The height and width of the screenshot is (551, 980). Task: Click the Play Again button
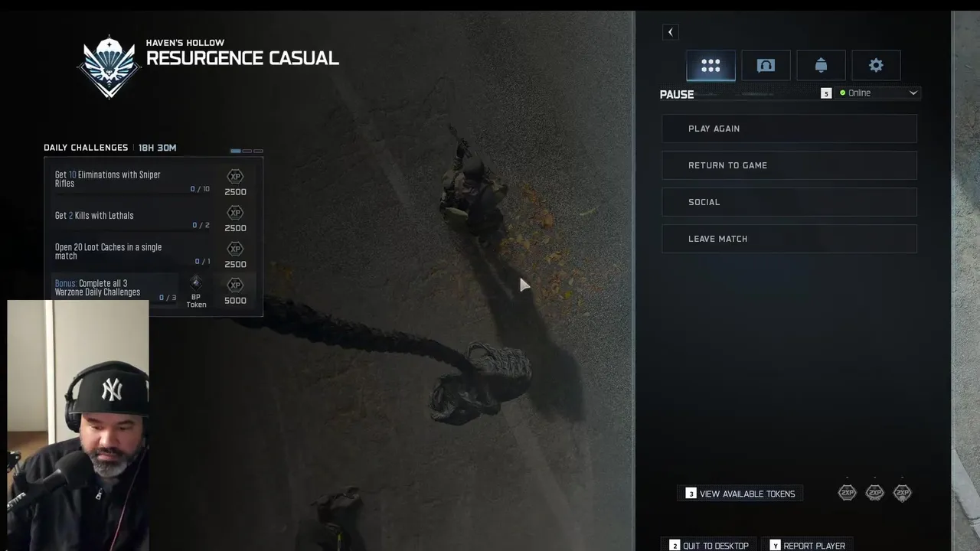point(789,129)
